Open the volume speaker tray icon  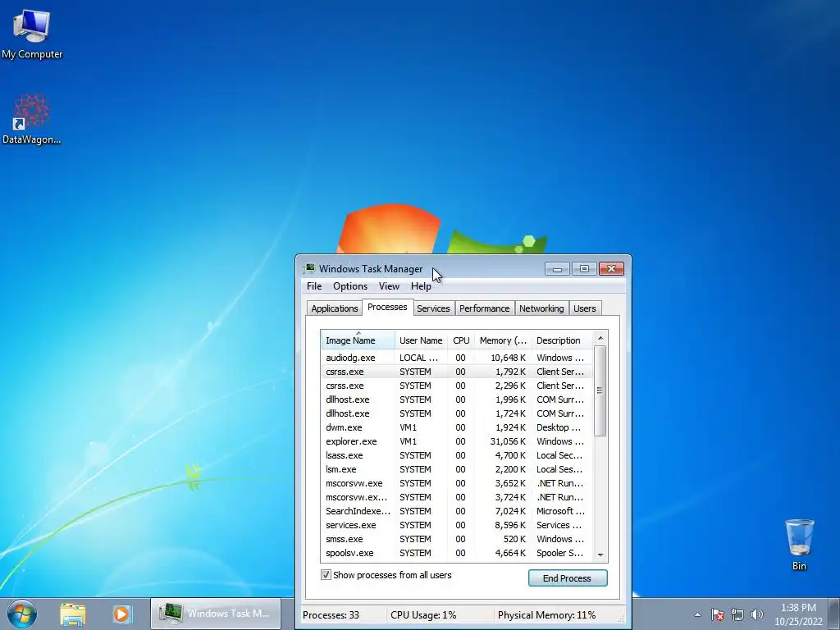click(757, 615)
